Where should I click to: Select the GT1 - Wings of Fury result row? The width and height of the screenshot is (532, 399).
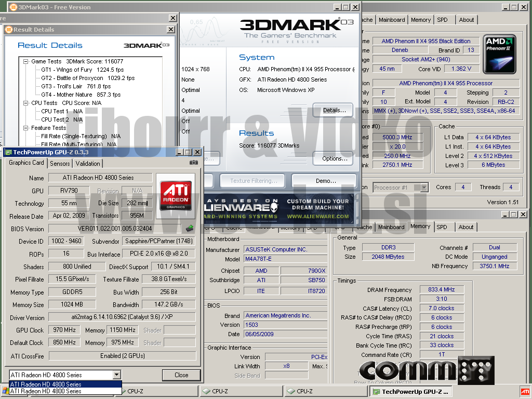[x=83, y=70]
